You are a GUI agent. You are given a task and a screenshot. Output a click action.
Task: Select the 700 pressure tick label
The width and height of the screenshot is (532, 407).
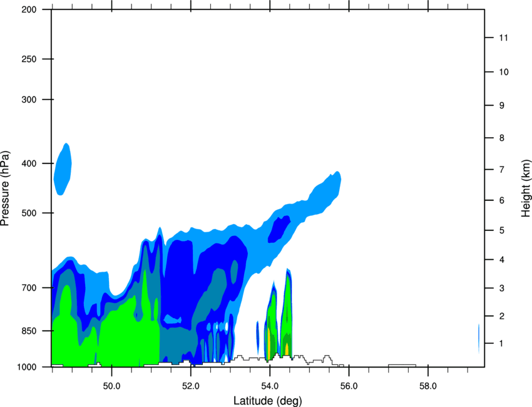pyautogui.click(x=29, y=287)
